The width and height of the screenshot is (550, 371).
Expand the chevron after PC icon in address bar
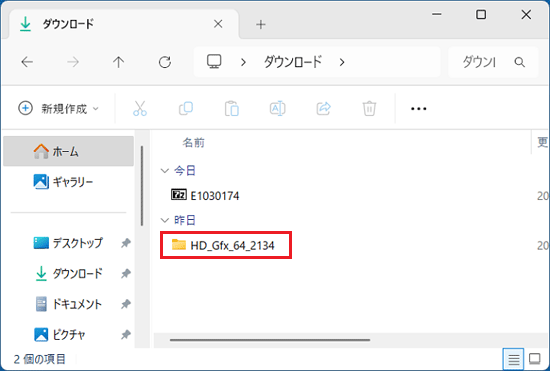click(x=243, y=62)
